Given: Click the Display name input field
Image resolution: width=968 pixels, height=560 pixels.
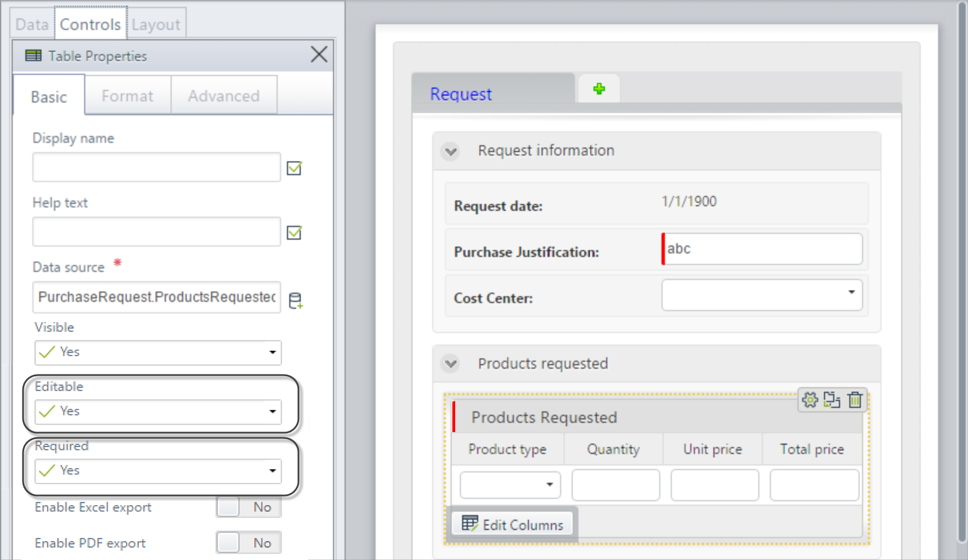Looking at the screenshot, I should 157,168.
